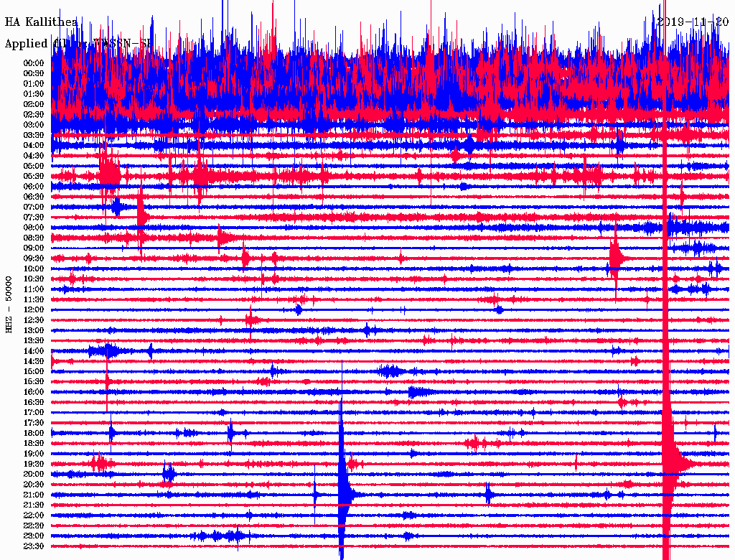Select the '20:30' time label
Viewport: 735px width, 560px height.
(x=34, y=485)
